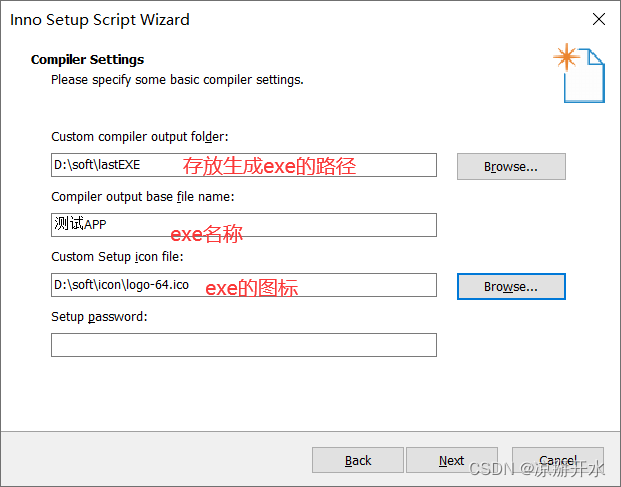Browse for the custom Setup icon file
The height and width of the screenshot is (487, 621).
pos(511,286)
